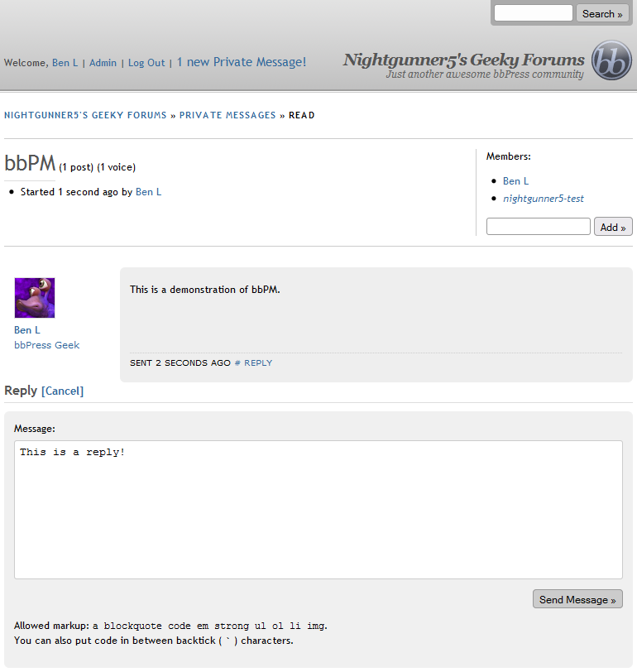Focus the search text field

click(x=533, y=13)
